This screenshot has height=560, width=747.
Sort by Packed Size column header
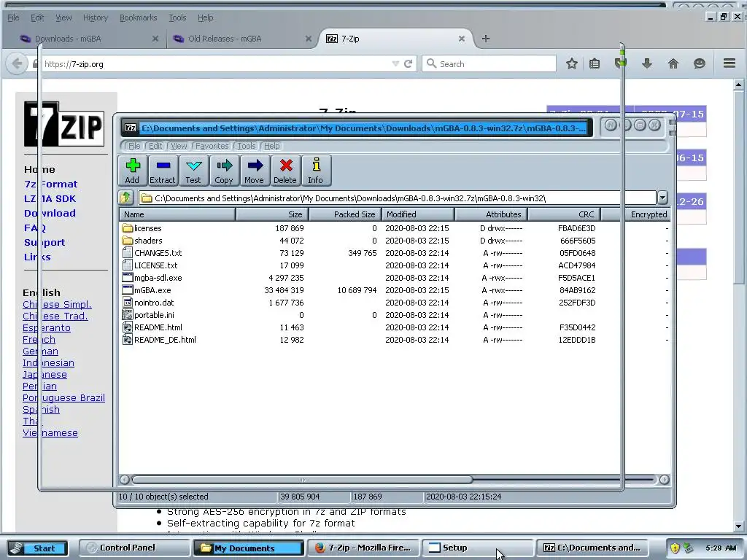coord(345,214)
